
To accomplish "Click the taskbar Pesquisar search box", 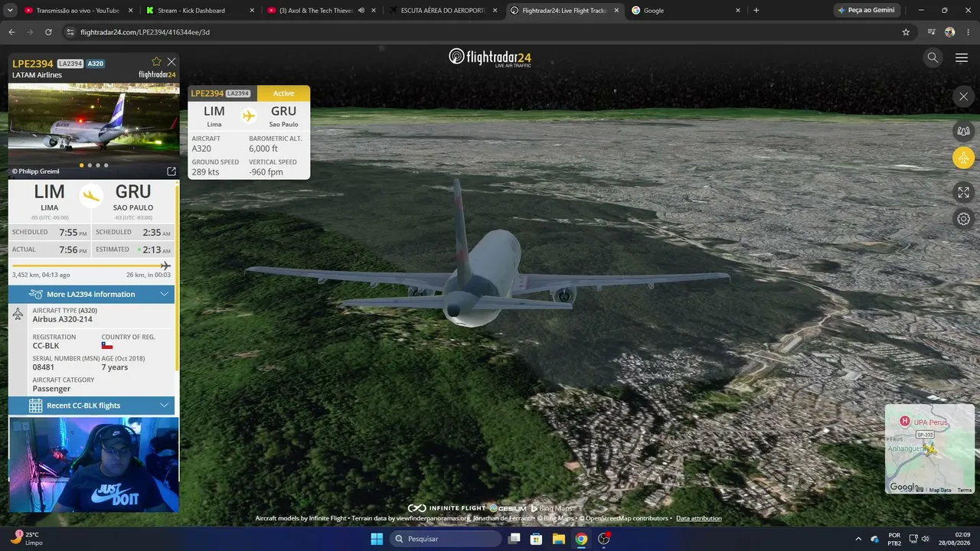I will [446, 539].
